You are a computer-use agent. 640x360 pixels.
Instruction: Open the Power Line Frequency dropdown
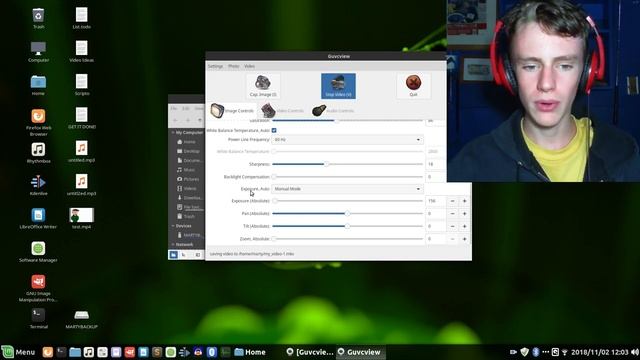click(x=347, y=140)
